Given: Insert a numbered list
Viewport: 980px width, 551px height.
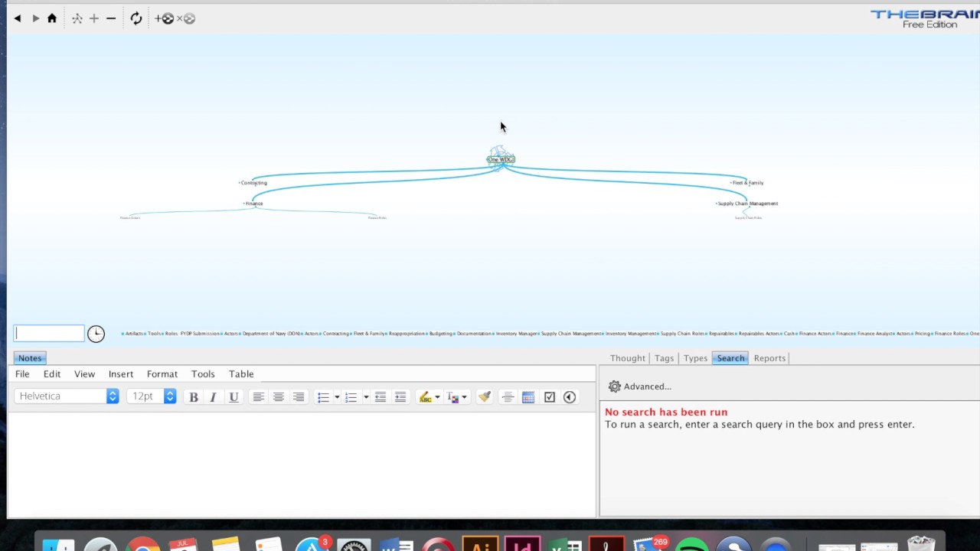Looking at the screenshot, I should tap(351, 396).
